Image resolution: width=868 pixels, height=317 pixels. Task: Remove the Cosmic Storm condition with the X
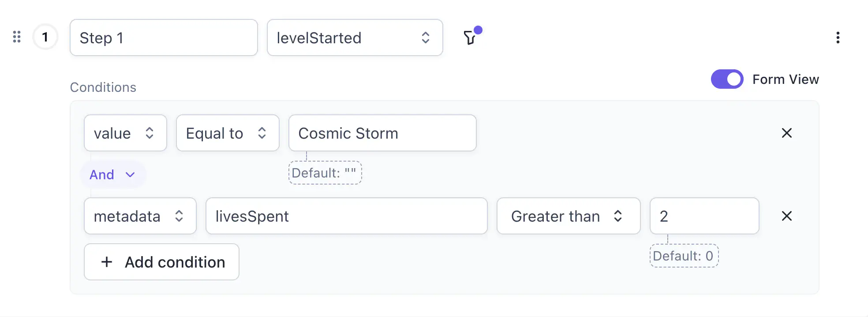(786, 133)
